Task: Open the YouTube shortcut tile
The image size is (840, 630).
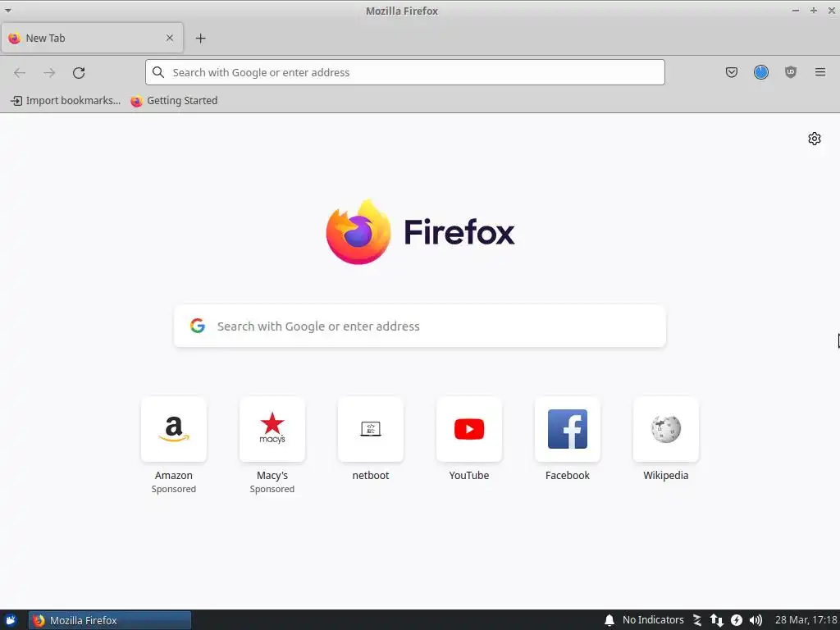Action: 469,429
